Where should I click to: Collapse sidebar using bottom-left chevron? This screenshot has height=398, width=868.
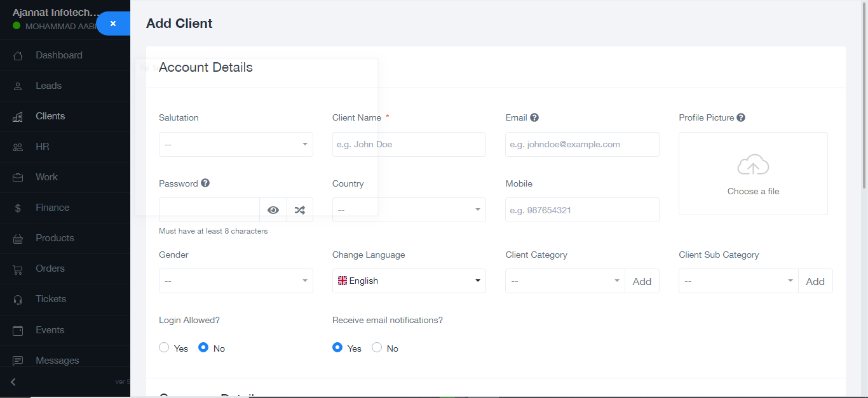click(13, 382)
